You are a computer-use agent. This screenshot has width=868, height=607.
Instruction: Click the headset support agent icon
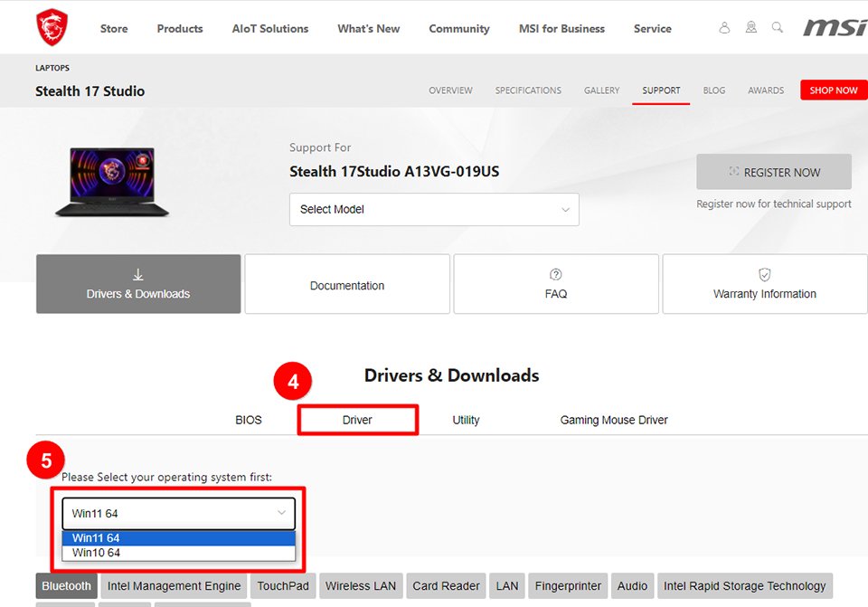pos(750,28)
